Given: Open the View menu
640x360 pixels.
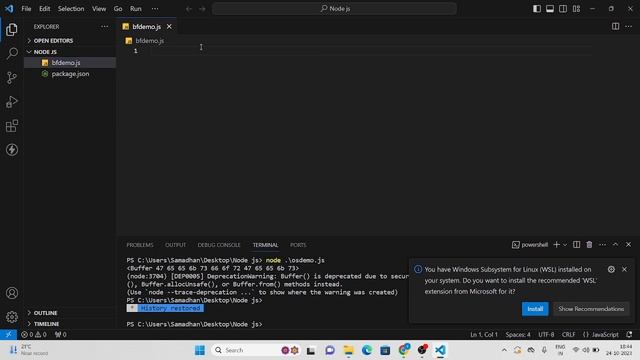Looking at the screenshot, I should coord(99,9).
